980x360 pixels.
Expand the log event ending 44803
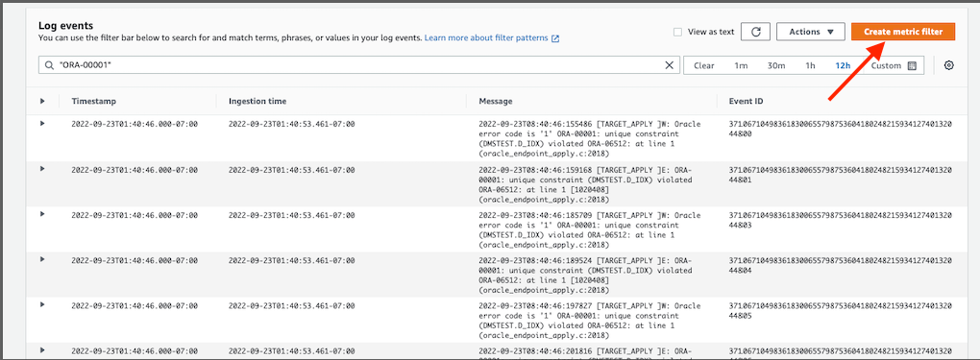pyautogui.click(x=42, y=214)
